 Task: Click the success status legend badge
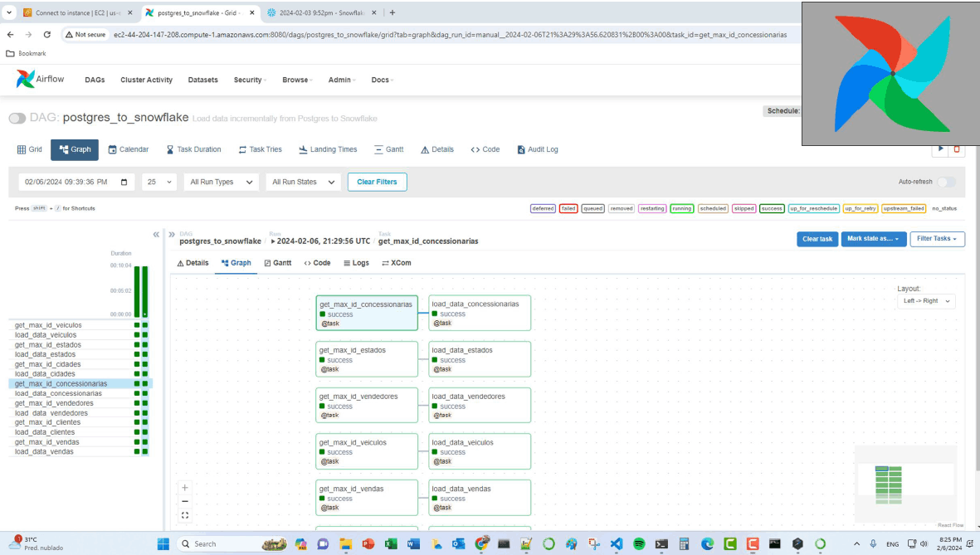[771, 209]
